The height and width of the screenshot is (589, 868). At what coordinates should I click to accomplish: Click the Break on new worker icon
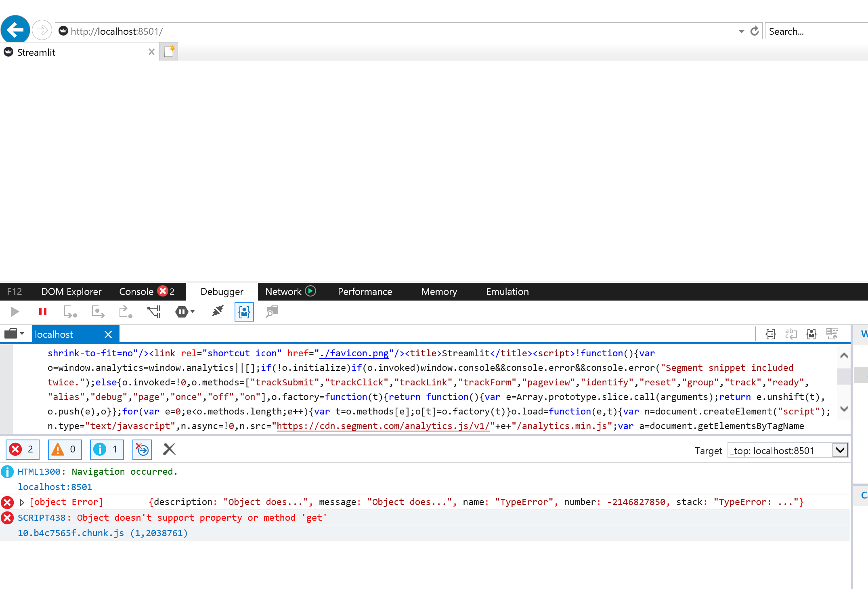(x=153, y=311)
